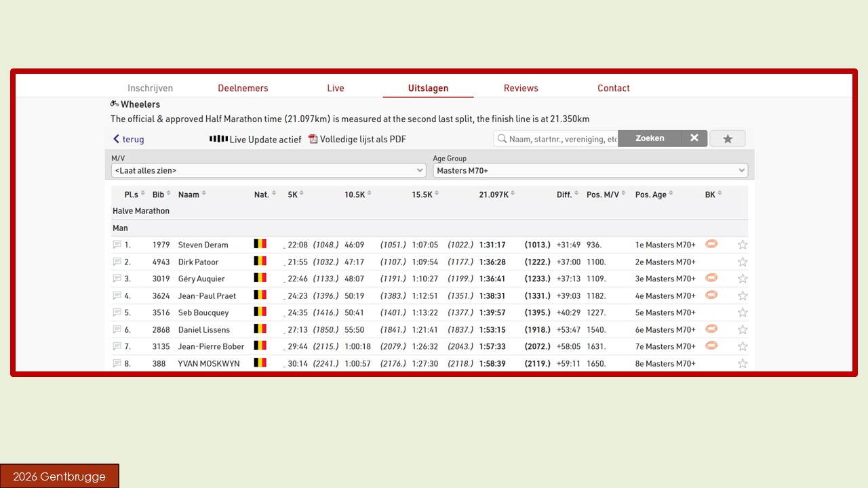Click the Belgian flag for YVAN MOSKWYN
868x488 pixels.
click(x=260, y=363)
